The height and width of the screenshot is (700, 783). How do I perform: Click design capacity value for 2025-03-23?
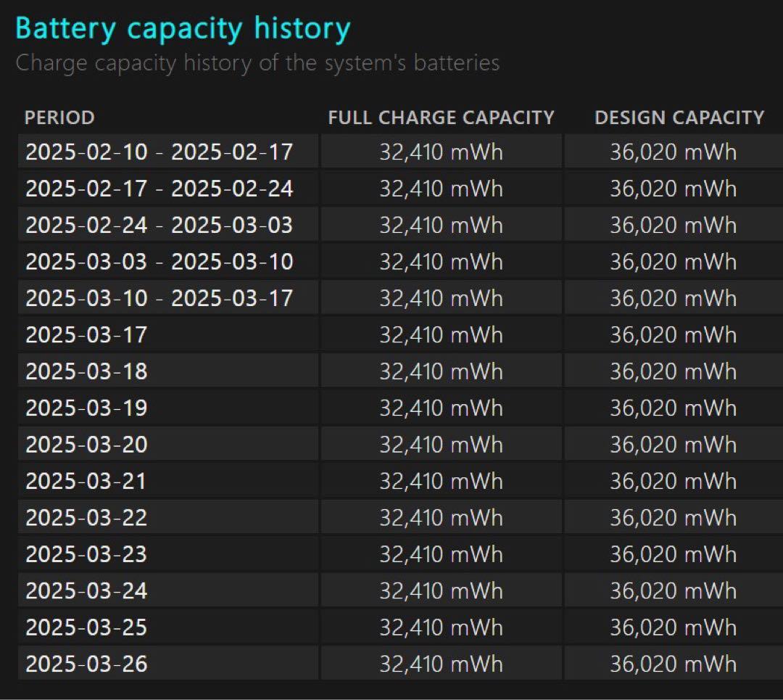(673, 554)
